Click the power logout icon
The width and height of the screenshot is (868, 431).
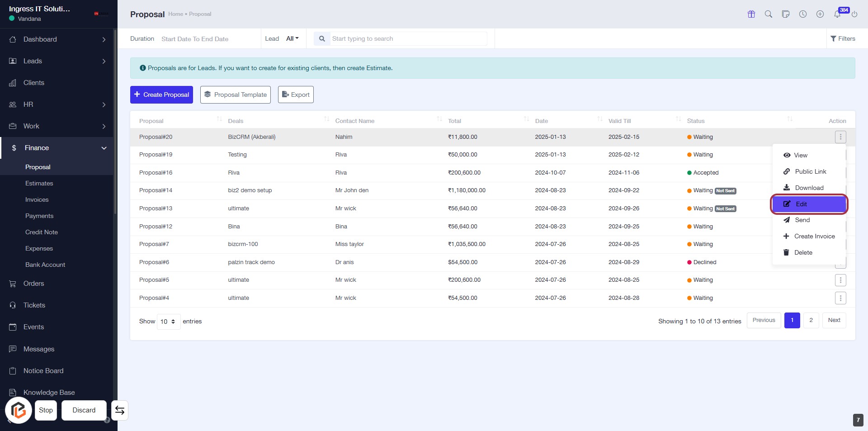tap(854, 14)
